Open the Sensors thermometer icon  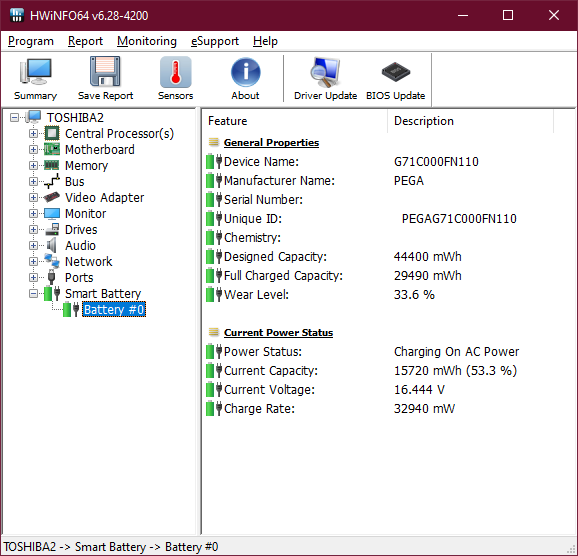[x=175, y=72]
